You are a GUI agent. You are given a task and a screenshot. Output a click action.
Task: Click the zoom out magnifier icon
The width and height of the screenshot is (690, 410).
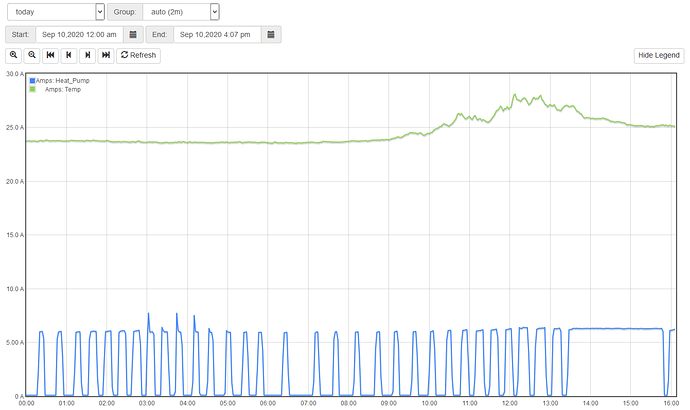[x=32, y=55]
